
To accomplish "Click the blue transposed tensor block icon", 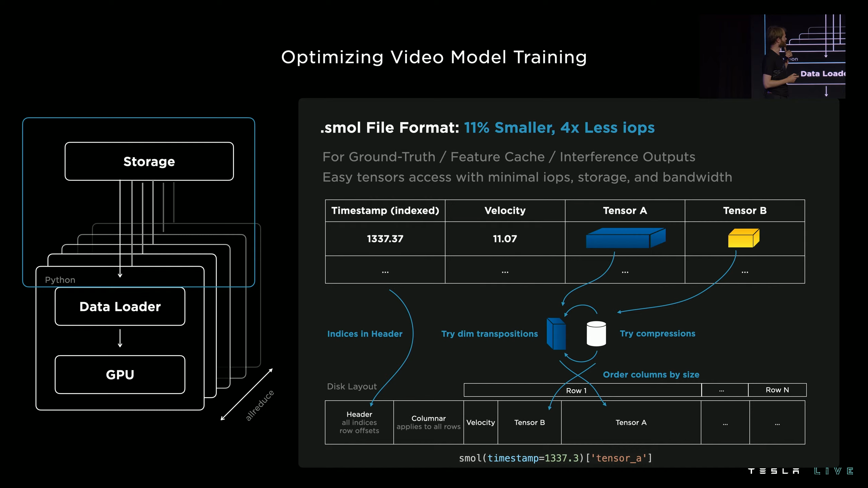I will pyautogui.click(x=556, y=334).
